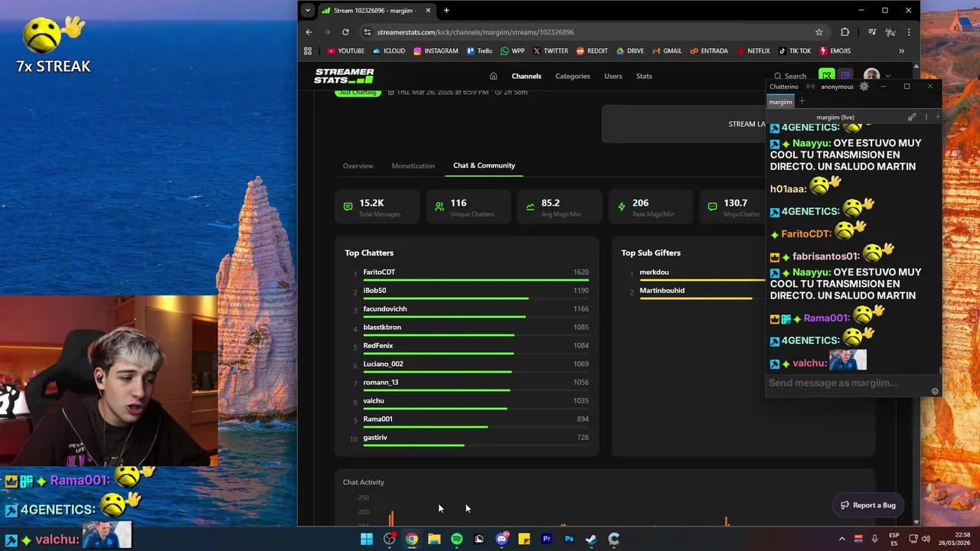Click the 15.2K Total Messages stat

tap(377, 207)
